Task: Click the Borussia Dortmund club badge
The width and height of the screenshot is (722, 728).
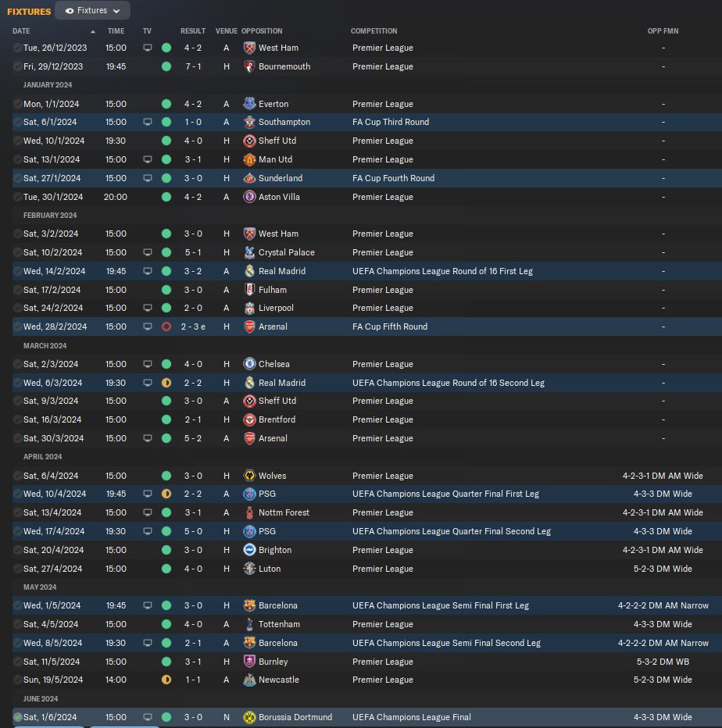Action: (x=249, y=717)
